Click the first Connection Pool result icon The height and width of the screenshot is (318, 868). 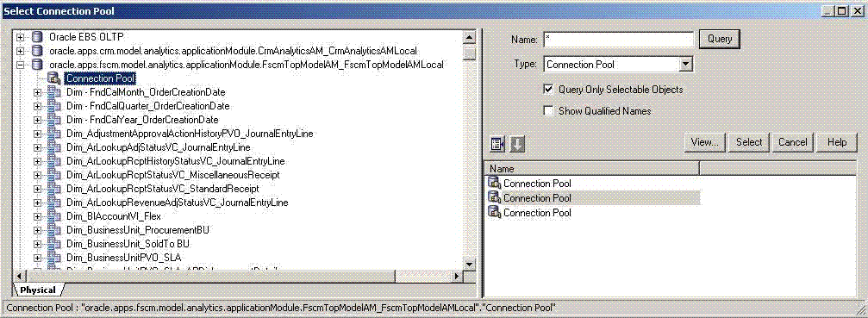point(494,183)
